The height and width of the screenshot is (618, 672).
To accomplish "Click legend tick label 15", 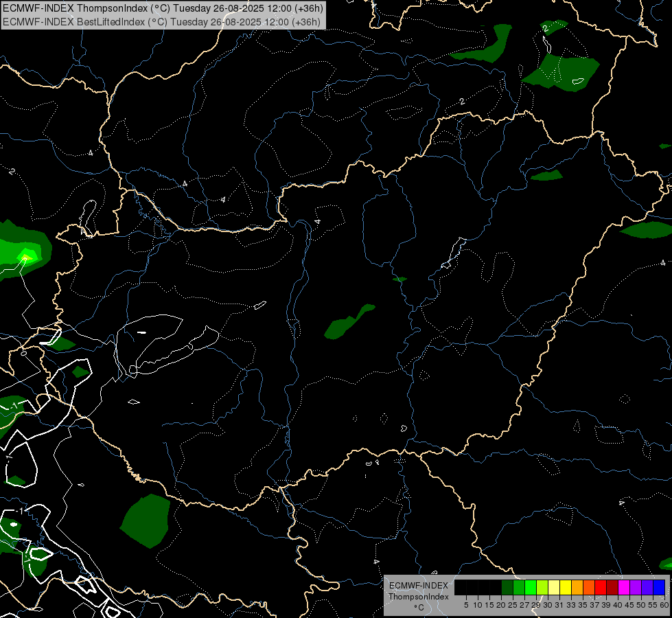I will (x=489, y=605).
